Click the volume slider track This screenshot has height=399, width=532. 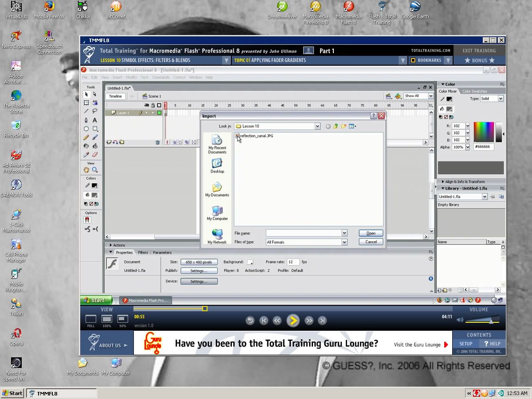click(x=482, y=320)
